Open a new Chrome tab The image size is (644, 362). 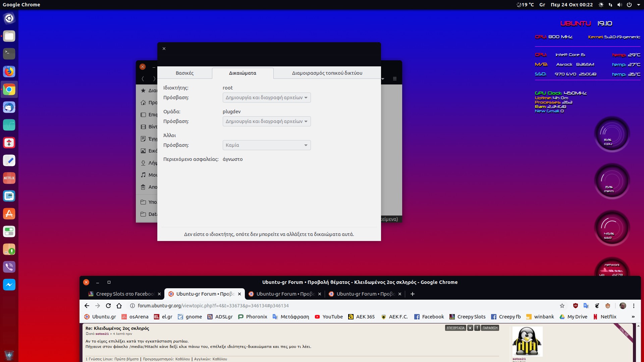[413, 294]
